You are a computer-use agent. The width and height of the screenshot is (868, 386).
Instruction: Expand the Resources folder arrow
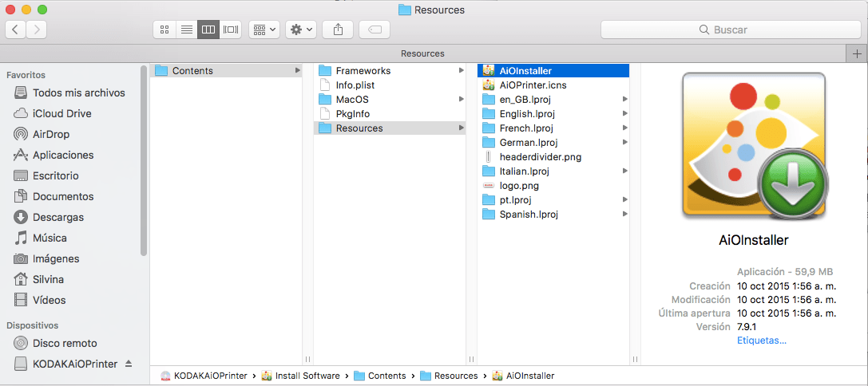[x=461, y=128]
